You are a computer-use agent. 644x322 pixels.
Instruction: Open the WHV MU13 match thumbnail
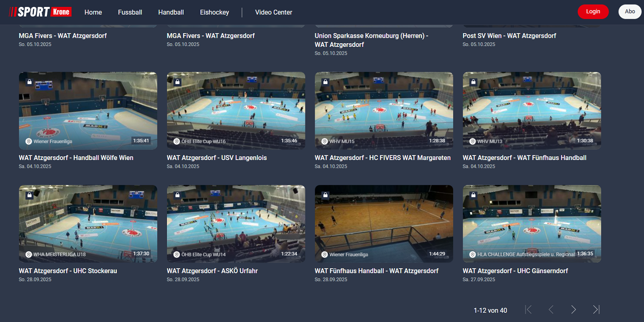click(x=531, y=110)
